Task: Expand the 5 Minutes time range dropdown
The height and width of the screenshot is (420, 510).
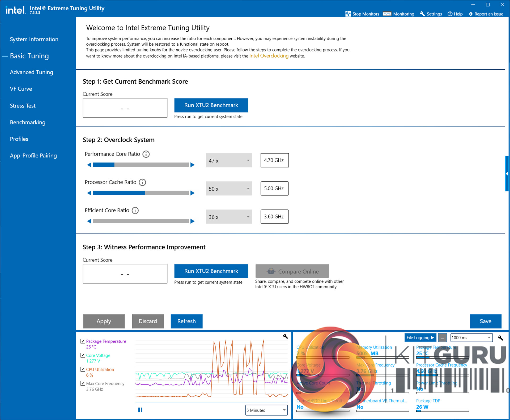Action: [x=266, y=410]
